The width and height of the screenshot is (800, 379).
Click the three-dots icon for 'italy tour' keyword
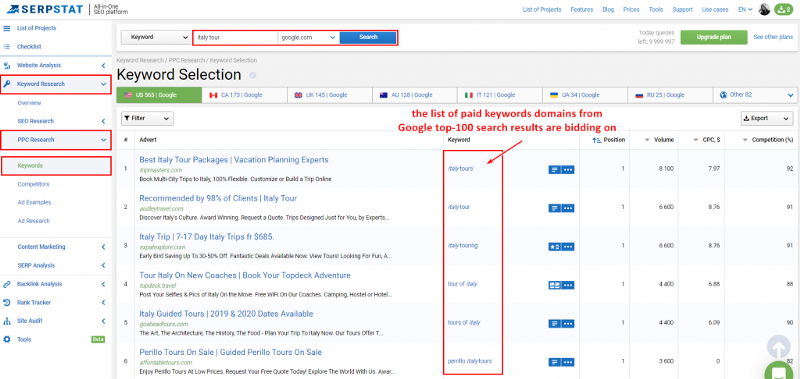568,208
